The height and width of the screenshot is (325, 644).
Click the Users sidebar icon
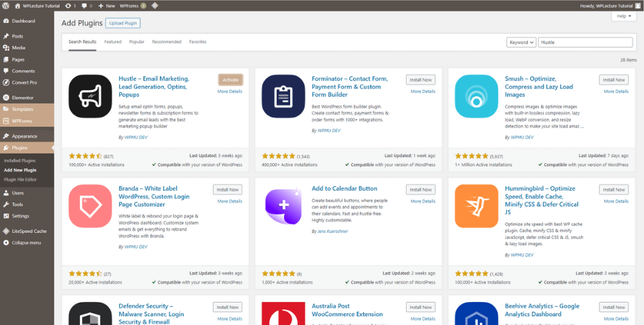pos(6,193)
